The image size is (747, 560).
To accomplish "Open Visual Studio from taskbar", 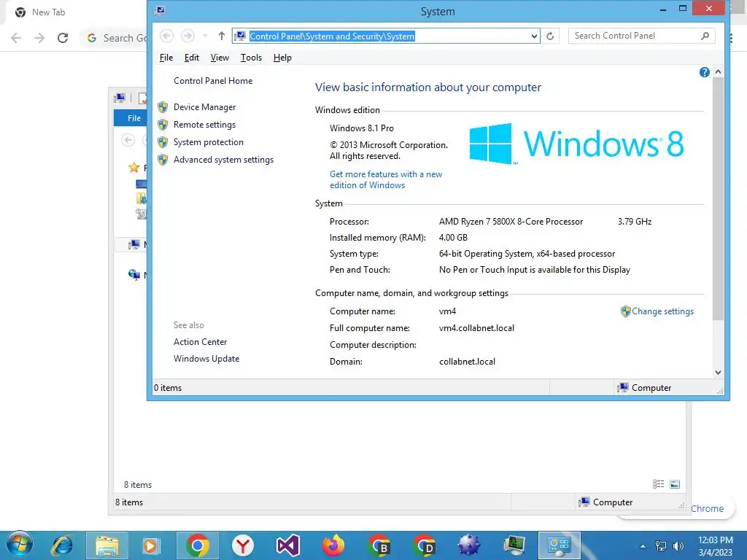I will (287, 545).
